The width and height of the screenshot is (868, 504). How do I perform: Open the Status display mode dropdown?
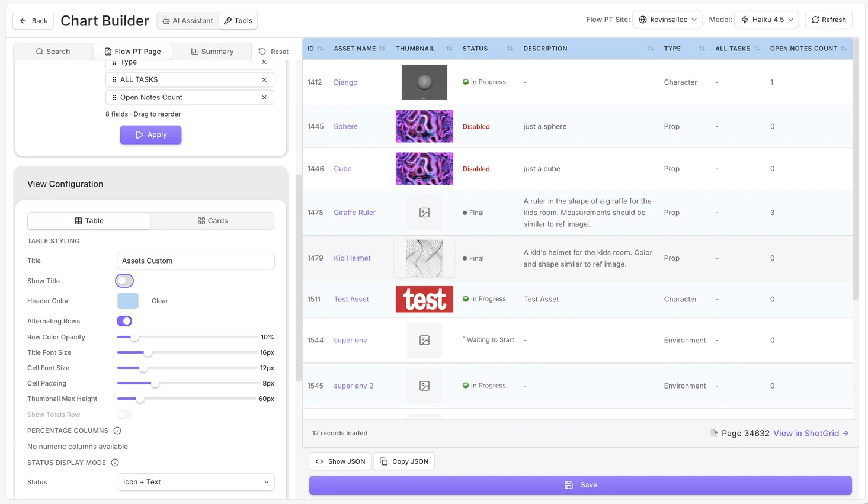point(195,482)
